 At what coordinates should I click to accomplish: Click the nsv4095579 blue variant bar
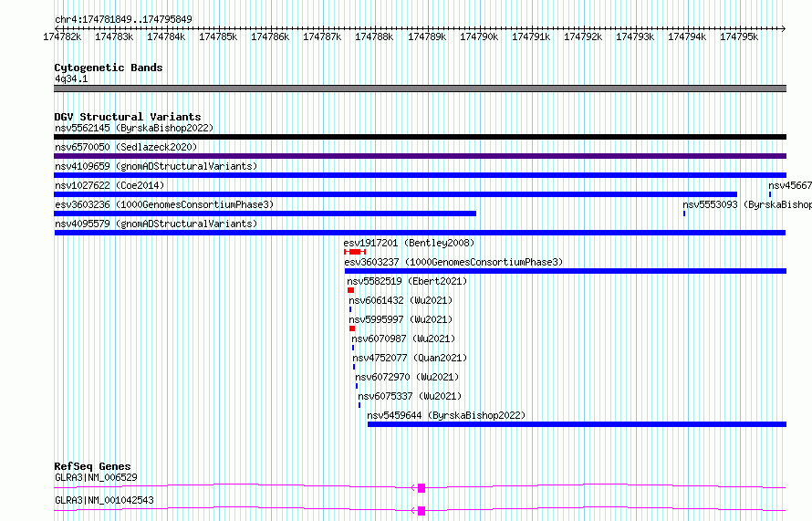[x=420, y=233]
